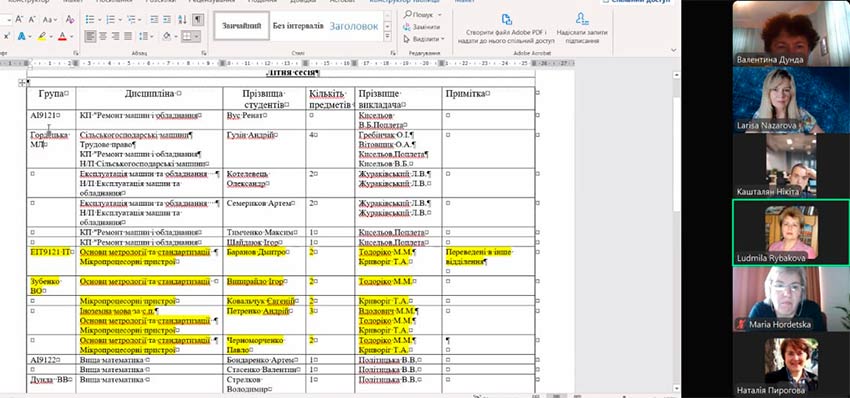
Task: Toggle justify alignment
Action: [x=128, y=36]
